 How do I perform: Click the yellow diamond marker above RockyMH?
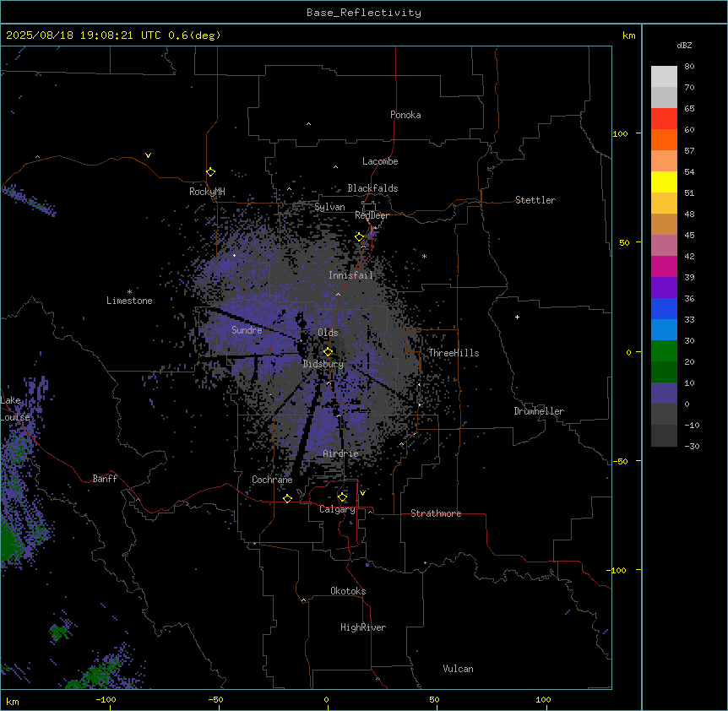point(211,172)
